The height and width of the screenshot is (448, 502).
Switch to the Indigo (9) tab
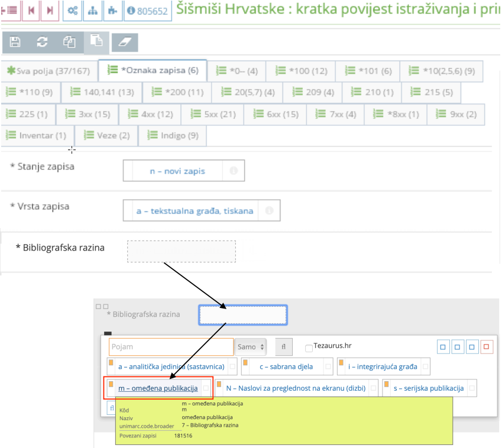[x=172, y=135]
